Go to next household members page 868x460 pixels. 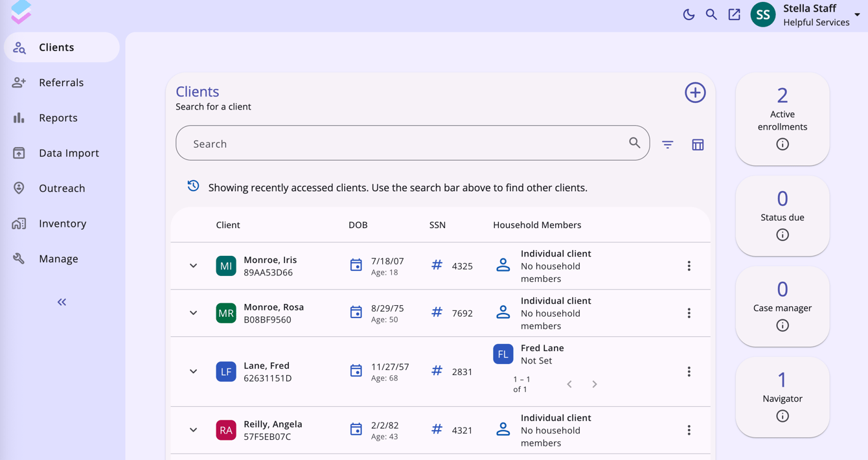point(595,384)
